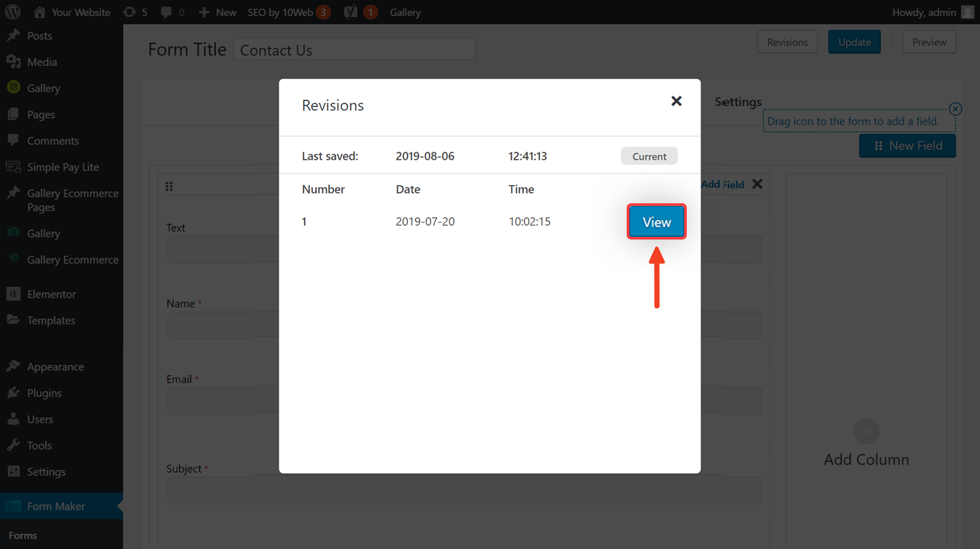Open Gallery Ecommerce menu item
The height and width of the screenshot is (549, 980).
[x=73, y=259]
